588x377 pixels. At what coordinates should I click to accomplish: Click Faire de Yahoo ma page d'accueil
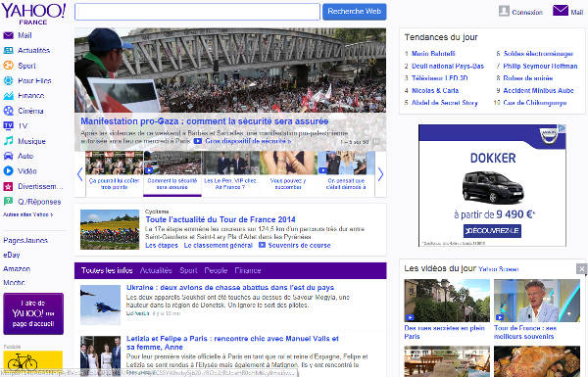point(33,313)
